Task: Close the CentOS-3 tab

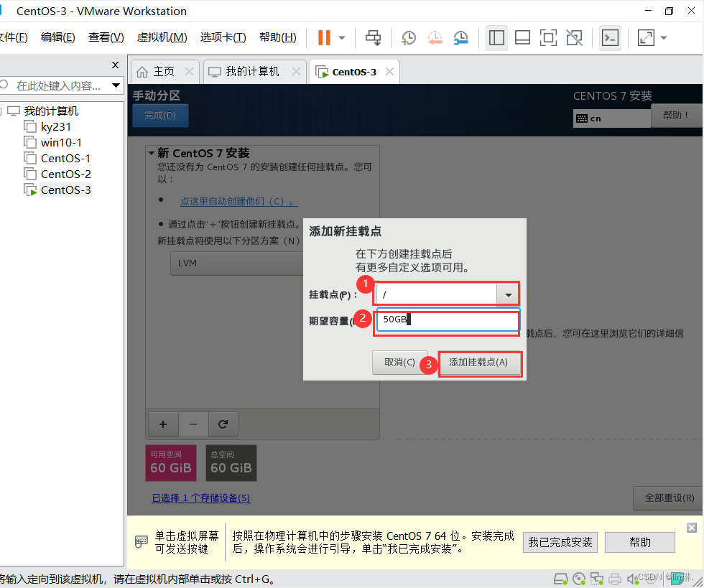Action: pos(389,71)
